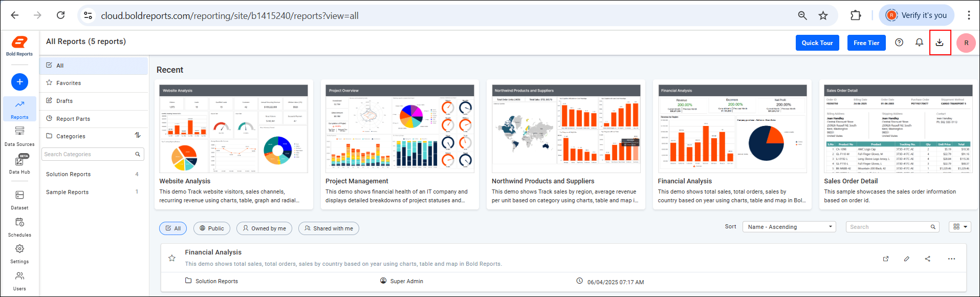
Task: Click the Quick Tour button
Action: (x=817, y=43)
